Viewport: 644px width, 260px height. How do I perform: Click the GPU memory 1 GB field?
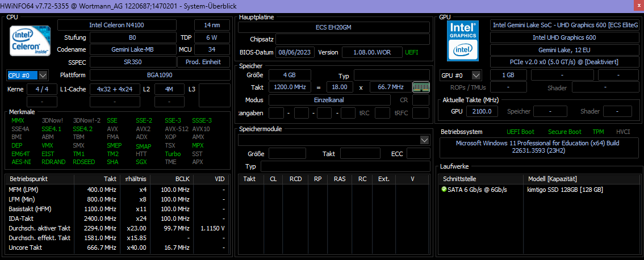click(508, 76)
